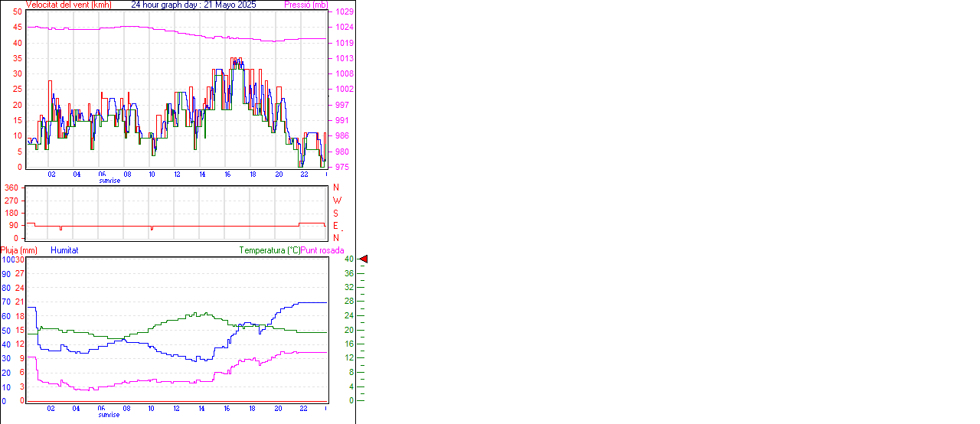980x424 pixels.
Task: Click the sunrise marker under the wind graph
Action: click(109, 181)
